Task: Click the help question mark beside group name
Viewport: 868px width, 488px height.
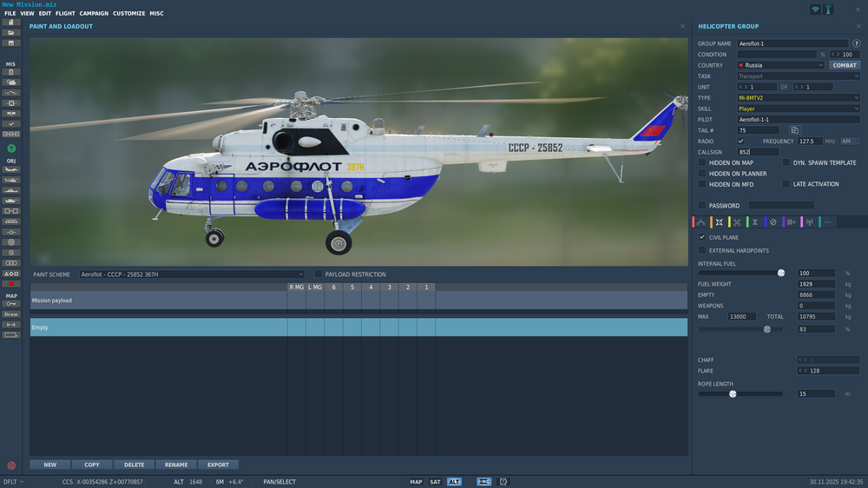Action: (857, 43)
